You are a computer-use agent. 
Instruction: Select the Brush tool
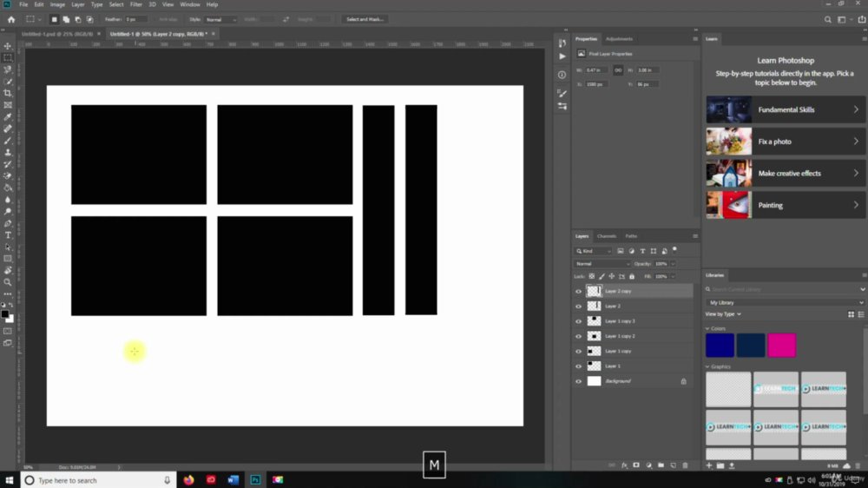pyautogui.click(x=8, y=141)
